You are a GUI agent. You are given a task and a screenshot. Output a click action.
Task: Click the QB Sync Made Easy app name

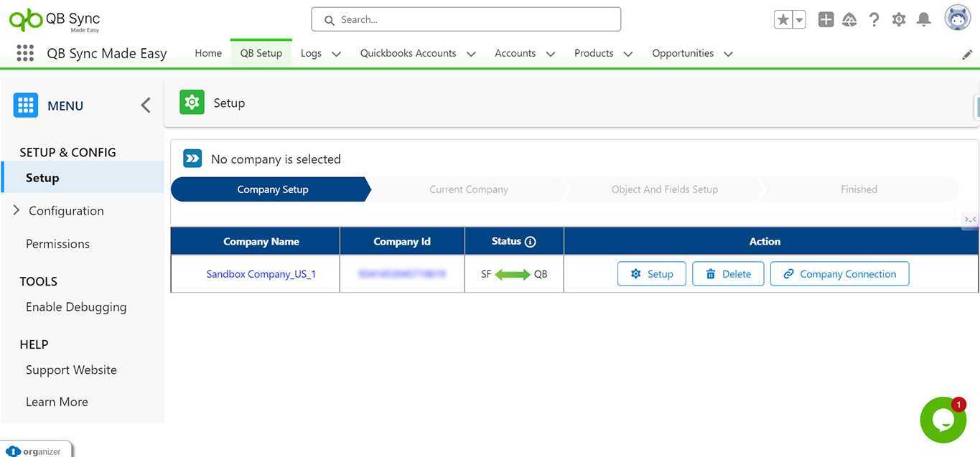pos(107,53)
